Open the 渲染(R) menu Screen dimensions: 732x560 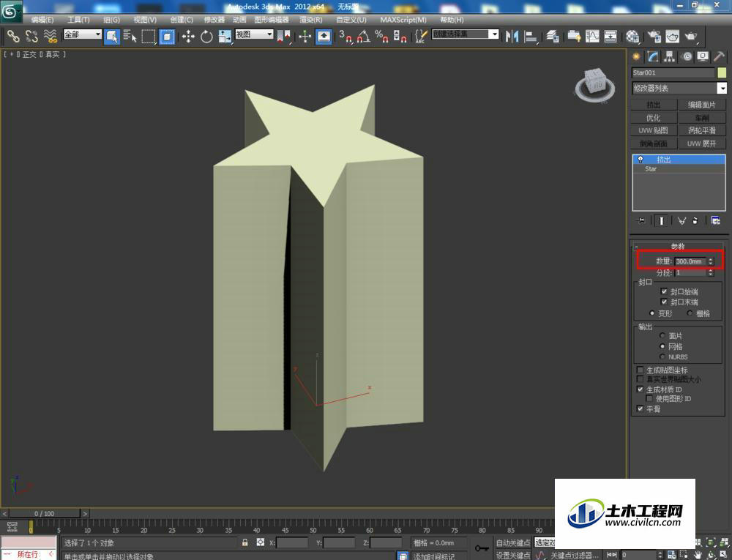[311, 20]
